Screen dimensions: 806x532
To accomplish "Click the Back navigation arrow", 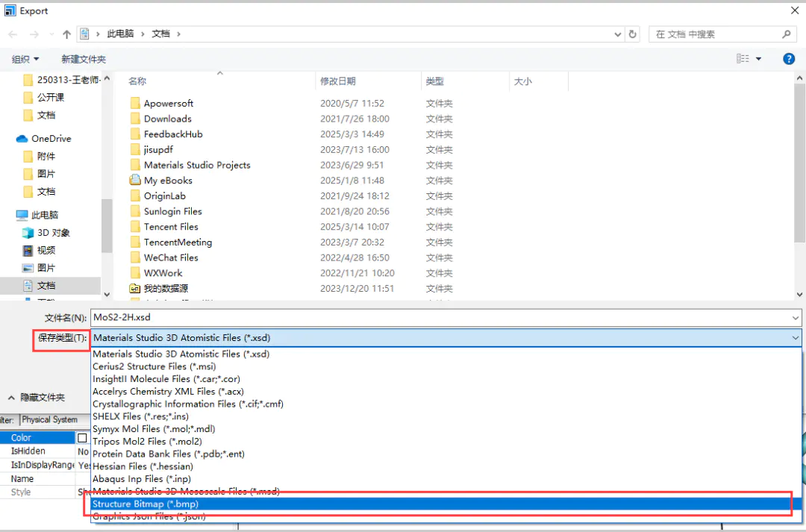I will [13, 34].
